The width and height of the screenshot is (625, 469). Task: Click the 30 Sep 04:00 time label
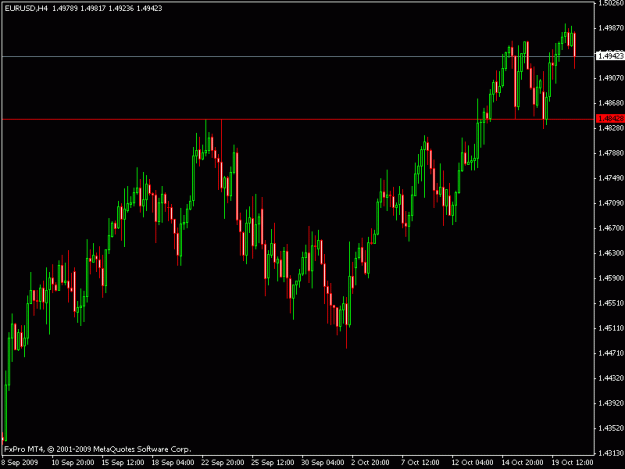tap(323, 462)
